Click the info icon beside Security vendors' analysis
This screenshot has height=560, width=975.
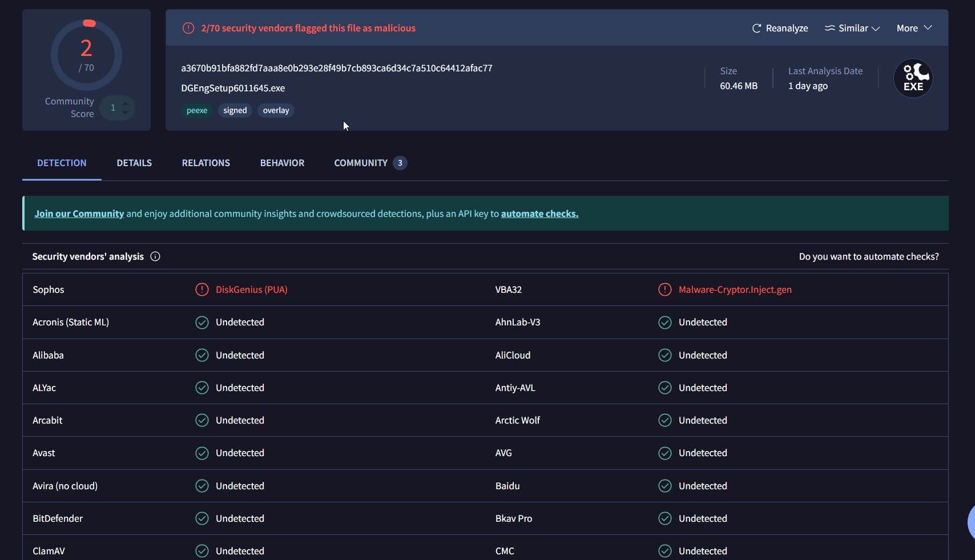pyautogui.click(x=155, y=257)
